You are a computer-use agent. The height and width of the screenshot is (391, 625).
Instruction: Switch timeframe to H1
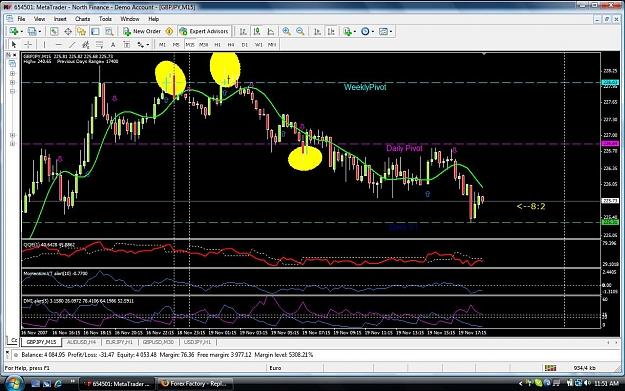coord(217,45)
